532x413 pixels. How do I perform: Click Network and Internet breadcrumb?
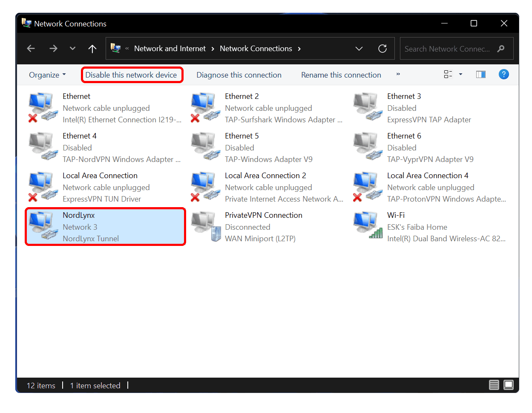click(x=170, y=49)
